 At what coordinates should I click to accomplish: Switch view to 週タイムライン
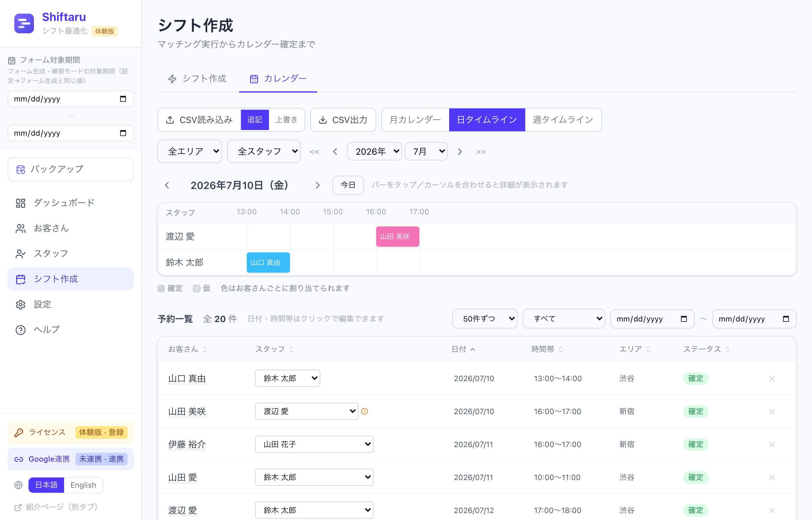pyautogui.click(x=563, y=120)
